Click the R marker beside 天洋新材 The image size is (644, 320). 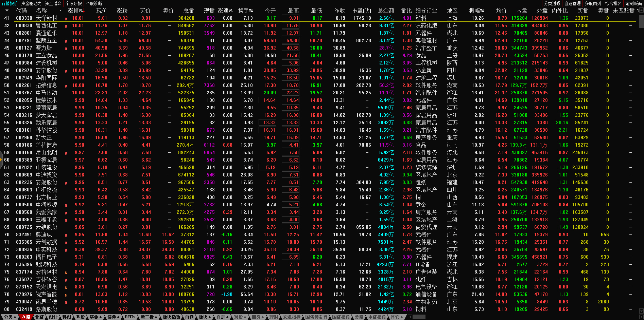(x=66, y=19)
